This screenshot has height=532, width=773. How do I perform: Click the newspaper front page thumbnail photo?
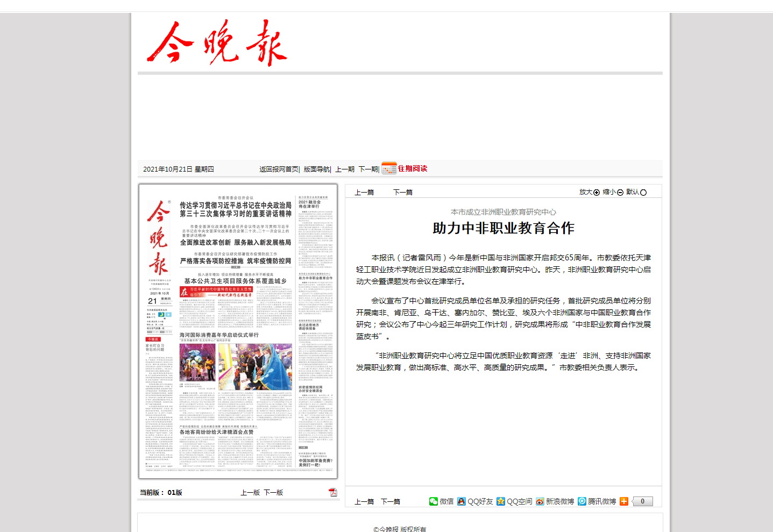pyautogui.click(x=238, y=331)
